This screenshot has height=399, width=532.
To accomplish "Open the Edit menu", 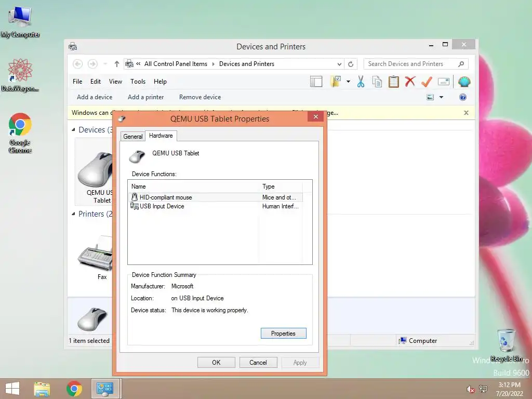I will [x=96, y=82].
